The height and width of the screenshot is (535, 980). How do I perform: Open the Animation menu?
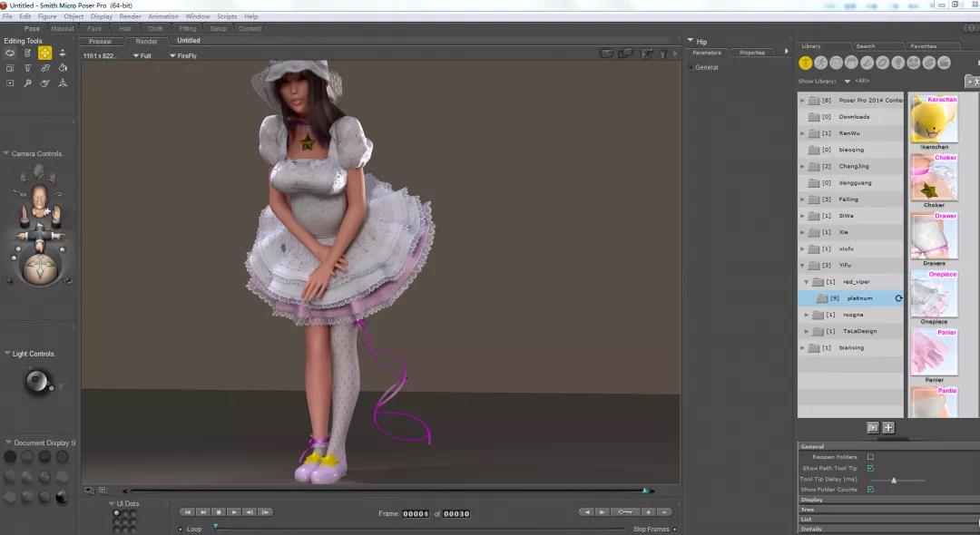(163, 16)
